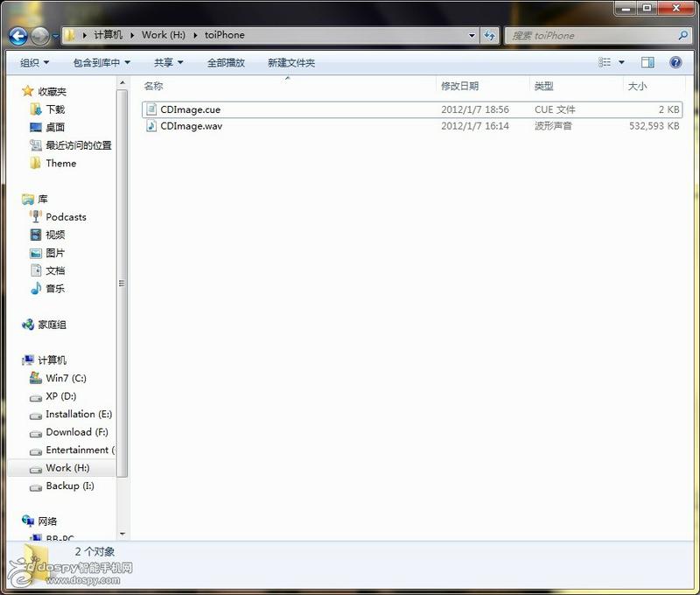Open the Installation (E:) drive
Image resolution: width=700 pixels, height=595 pixels.
click(x=79, y=414)
